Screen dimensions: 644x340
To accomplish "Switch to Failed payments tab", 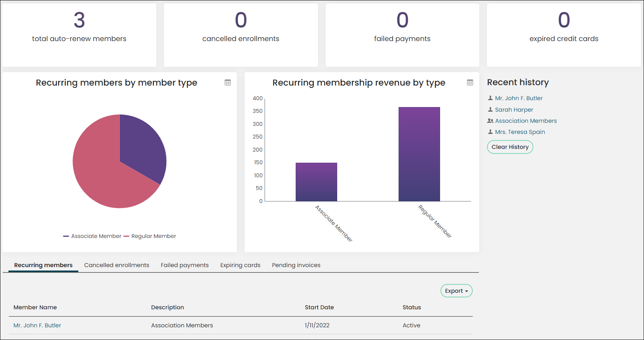I will 185,265.
